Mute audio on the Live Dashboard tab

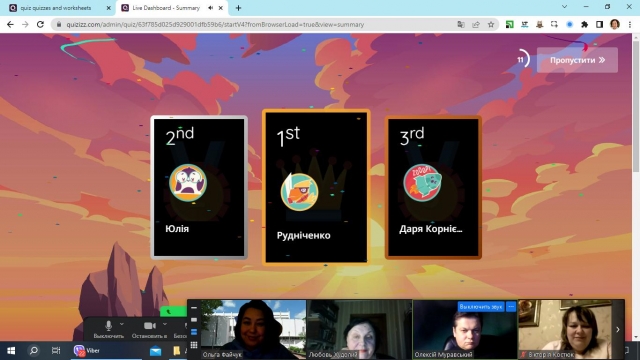coord(211,8)
